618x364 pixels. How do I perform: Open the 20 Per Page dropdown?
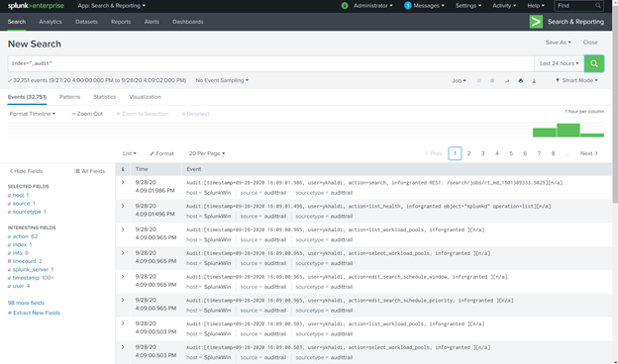[x=207, y=153]
